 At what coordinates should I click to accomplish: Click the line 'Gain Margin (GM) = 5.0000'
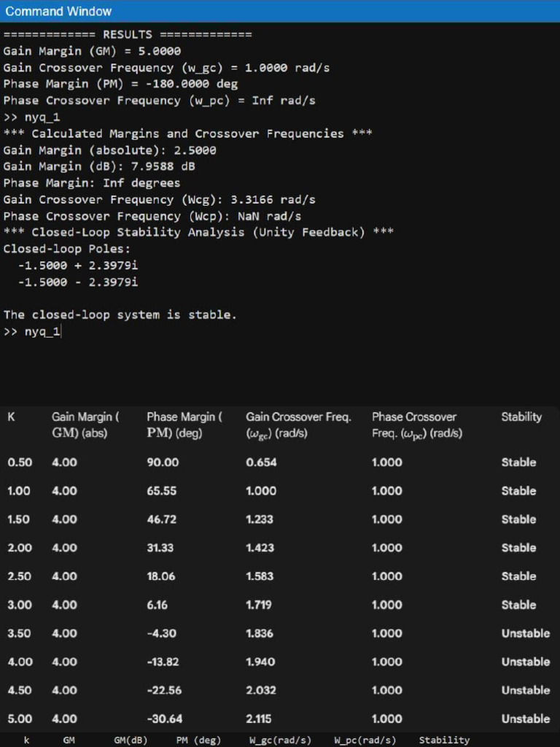92,51
